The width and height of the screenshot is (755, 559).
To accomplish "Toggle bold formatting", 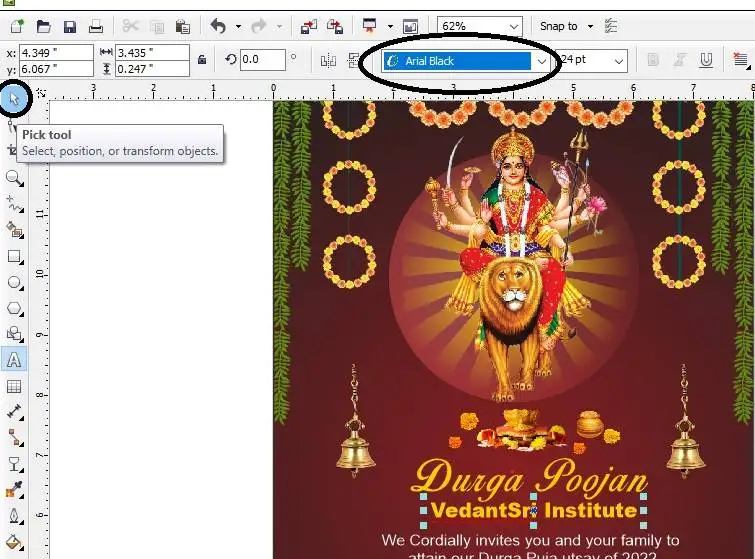I will pyautogui.click(x=653, y=60).
